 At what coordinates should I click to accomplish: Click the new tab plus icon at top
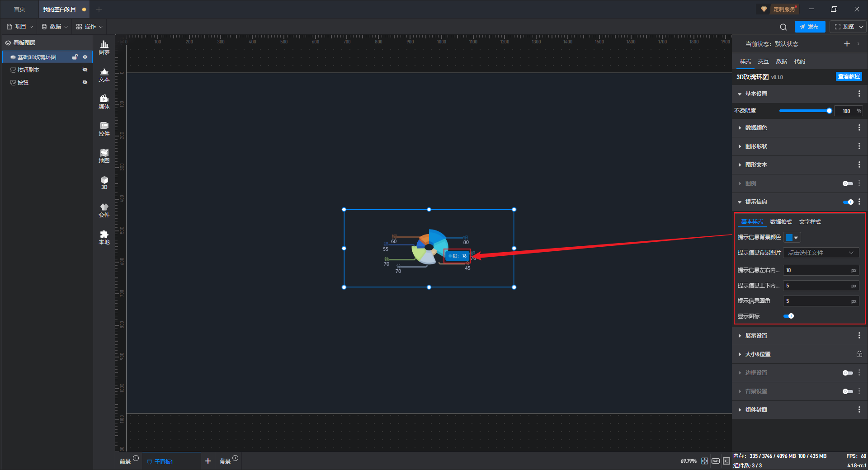[99, 9]
